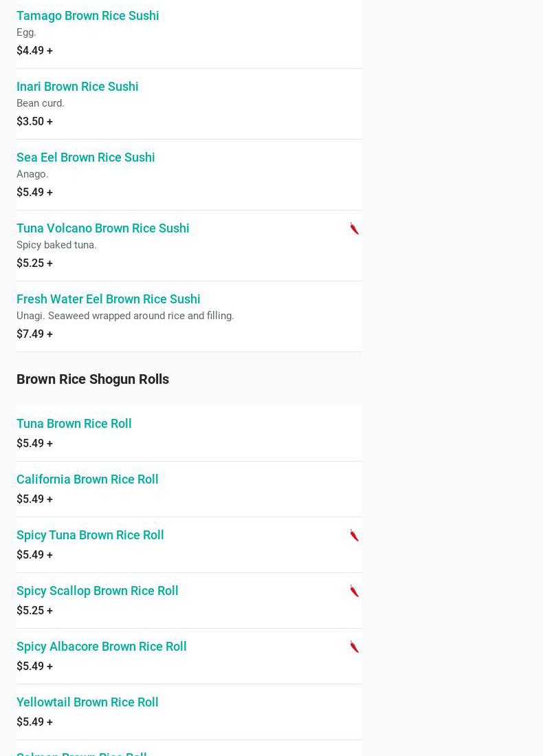Click spicy pepper icon on Tuna Volcano
This screenshot has height=756, width=543.
(x=354, y=228)
